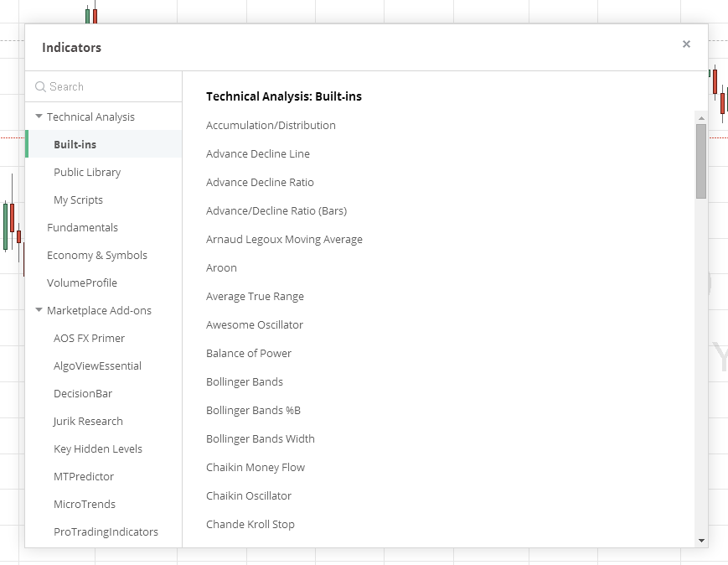This screenshot has height=565, width=728.
Task: Click the indicator list scrollbar thumb
Action: tap(701, 161)
